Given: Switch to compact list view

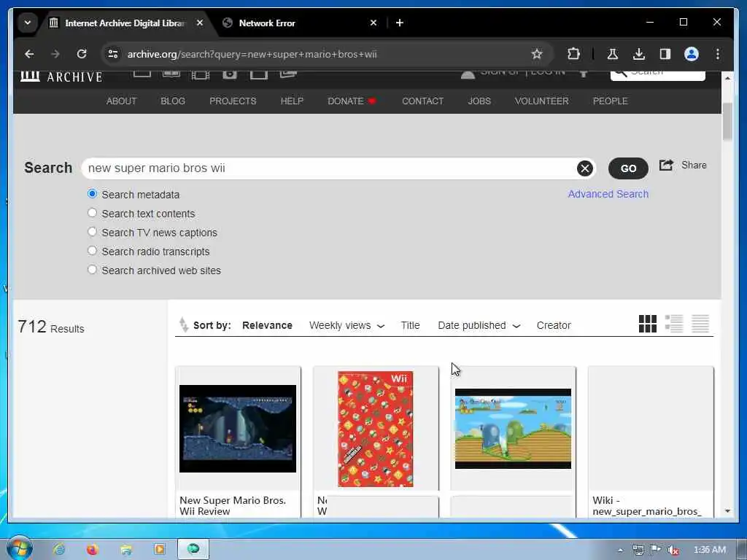Looking at the screenshot, I should coord(700,324).
